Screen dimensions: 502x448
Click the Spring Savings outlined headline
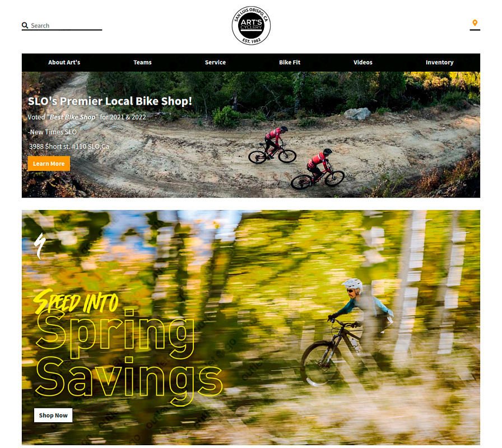128,357
